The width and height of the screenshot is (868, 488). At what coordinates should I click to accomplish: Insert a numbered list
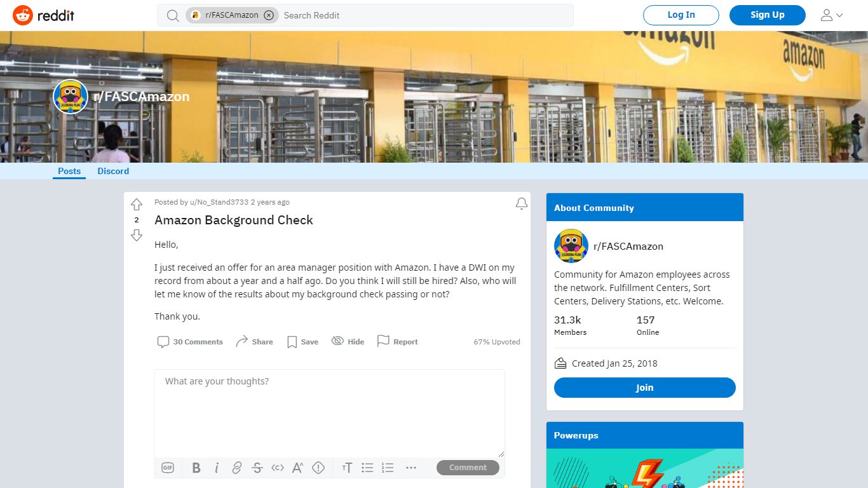(x=388, y=468)
